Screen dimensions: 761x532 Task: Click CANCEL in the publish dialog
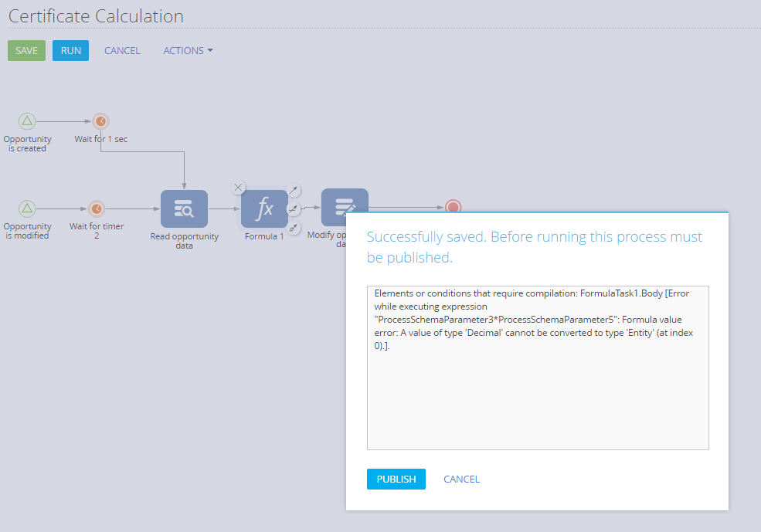coord(461,479)
